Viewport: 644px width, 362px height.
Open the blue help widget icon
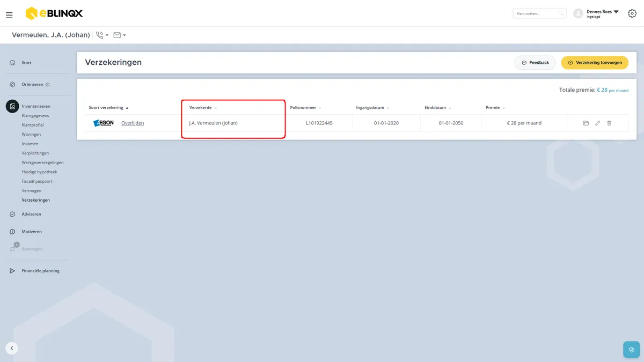point(631,350)
